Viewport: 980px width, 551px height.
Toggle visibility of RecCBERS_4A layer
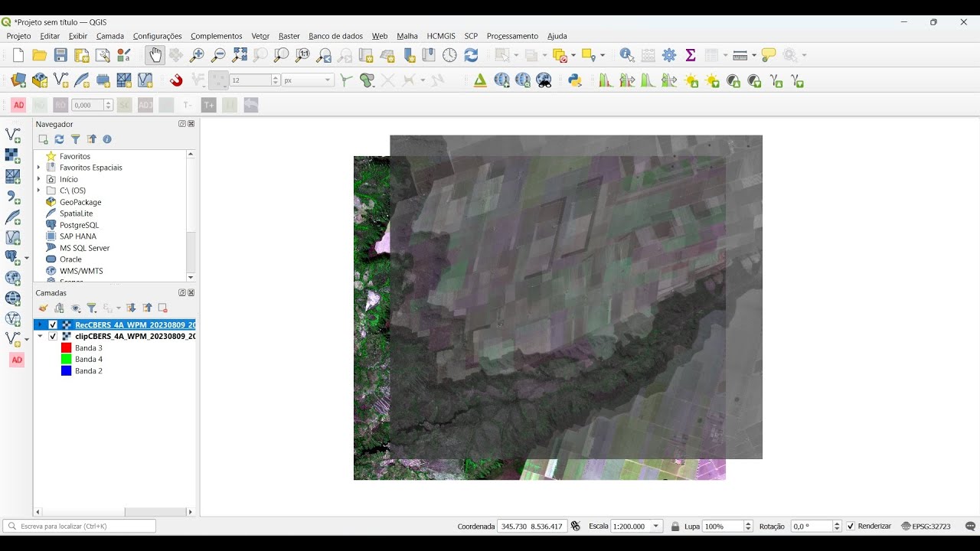(53, 325)
